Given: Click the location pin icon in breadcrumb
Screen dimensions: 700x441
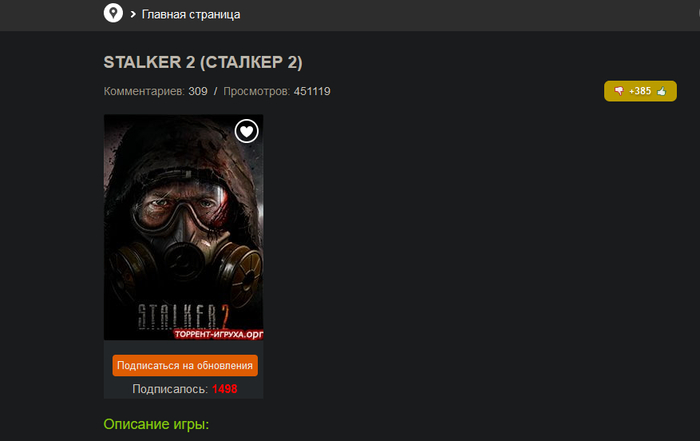Looking at the screenshot, I should (x=113, y=13).
